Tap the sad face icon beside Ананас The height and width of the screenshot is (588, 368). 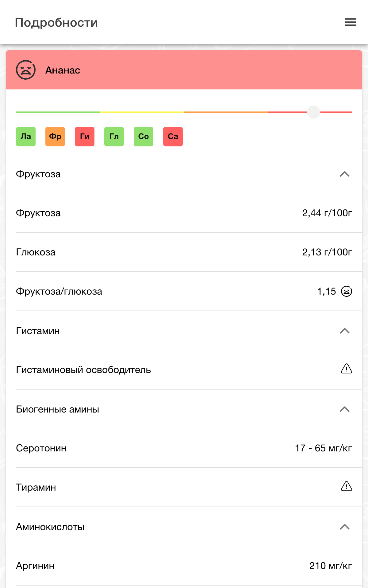click(x=26, y=70)
